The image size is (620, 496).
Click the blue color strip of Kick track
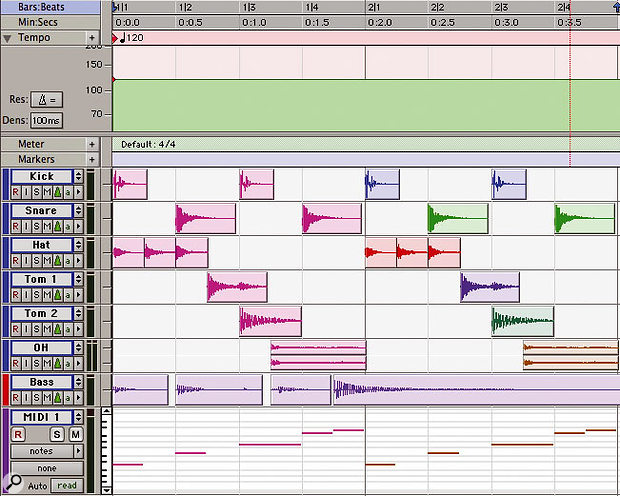(6, 184)
